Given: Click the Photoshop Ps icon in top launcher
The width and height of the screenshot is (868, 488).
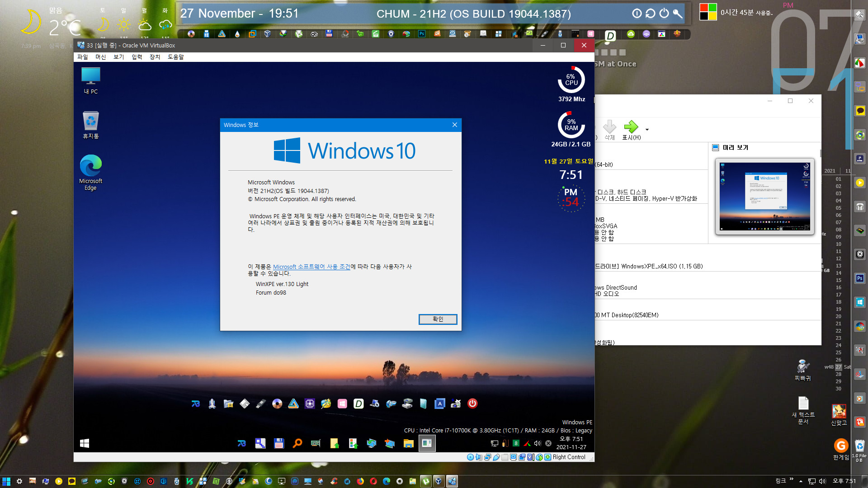Looking at the screenshot, I should [422, 34].
